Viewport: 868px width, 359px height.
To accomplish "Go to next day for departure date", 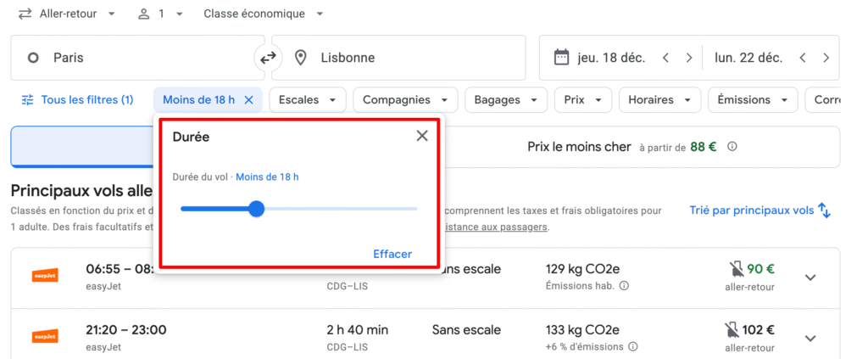I will 689,58.
